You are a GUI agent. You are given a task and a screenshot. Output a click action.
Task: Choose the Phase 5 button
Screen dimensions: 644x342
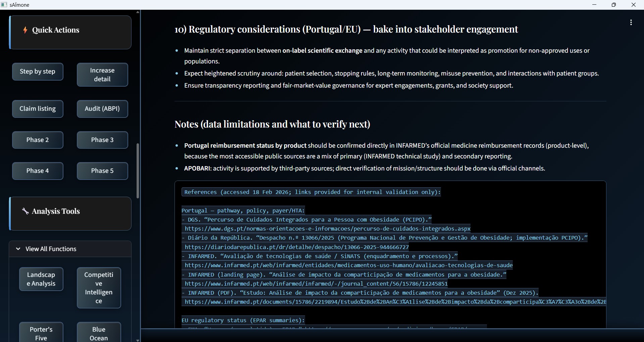102,171
